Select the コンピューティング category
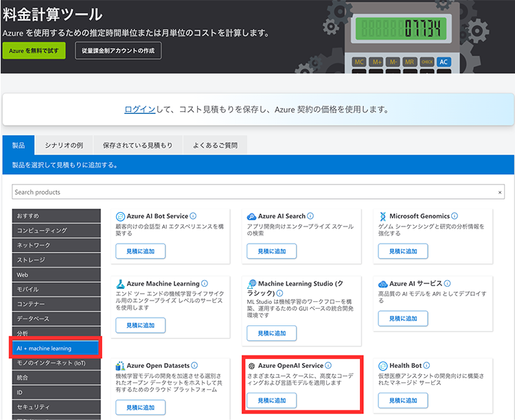This screenshot has height=420, width=515. click(56, 231)
